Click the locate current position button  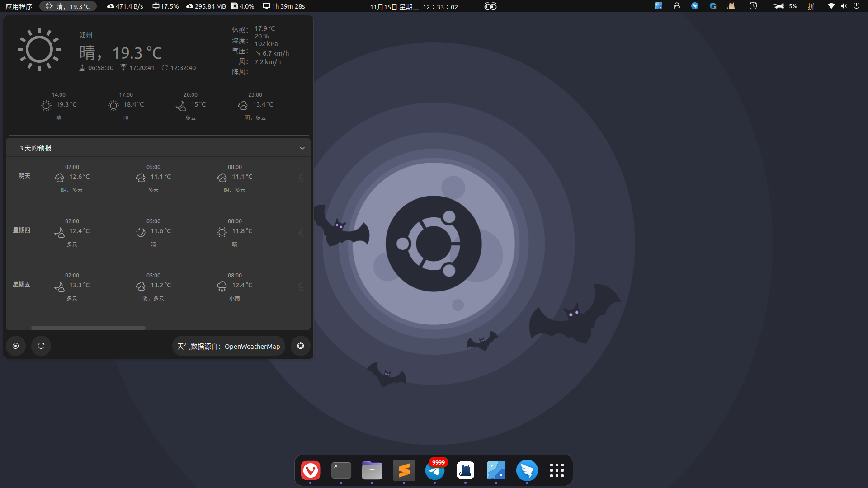pos(16,346)
